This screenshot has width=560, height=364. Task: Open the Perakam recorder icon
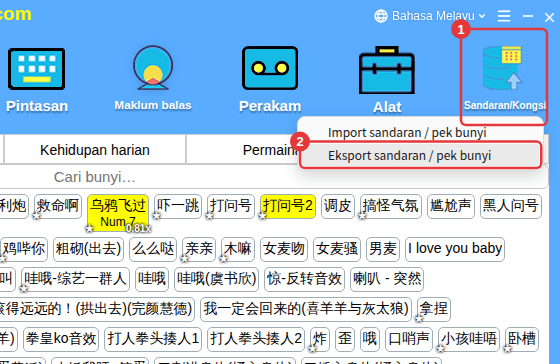pos(270,68)
